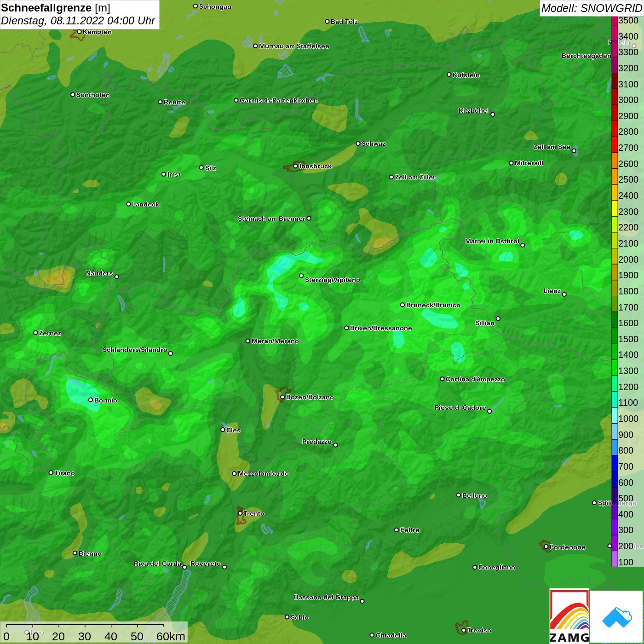This screenshot has height=644, width=644.
Task: Click the Berchtesgaden label
Action: coord(586,56)
